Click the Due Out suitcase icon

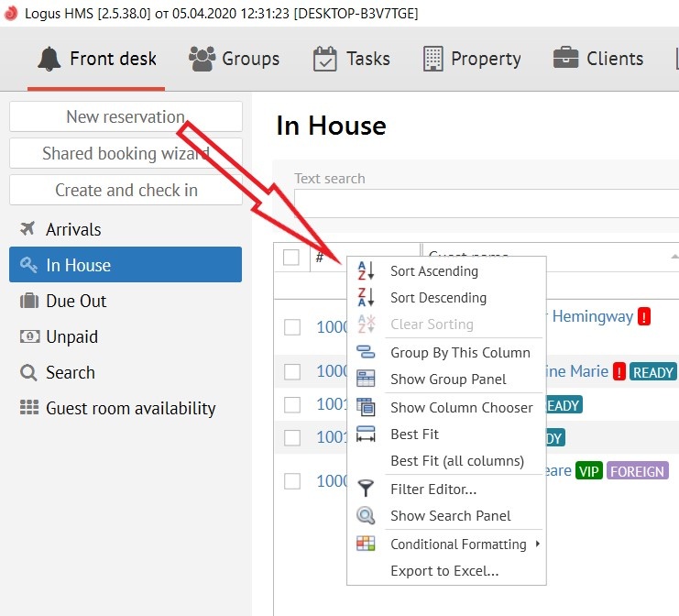coord(29,300)
